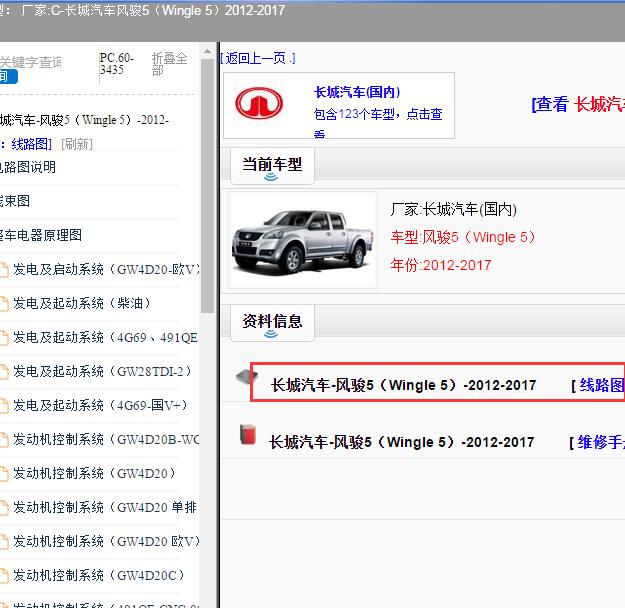Image resolution: width=625 pixels, height=608 pixels.
Task: Click the sidebar scrollbar up arrow
Action: click(207, 52)
